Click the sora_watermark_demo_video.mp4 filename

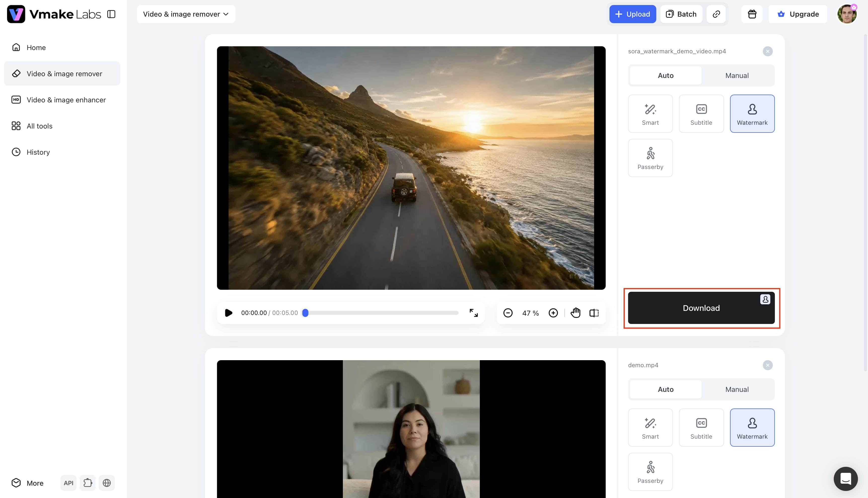point(677,51)
